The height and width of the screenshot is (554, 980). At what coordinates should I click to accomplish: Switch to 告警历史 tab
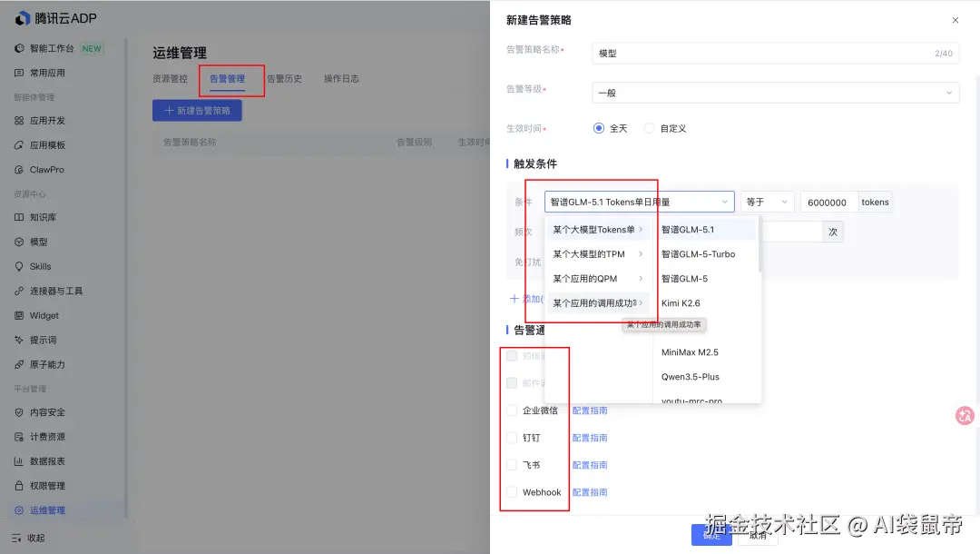[284, 79]
